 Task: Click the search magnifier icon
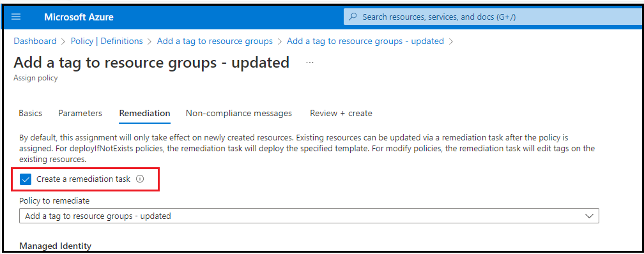point(353,17)
